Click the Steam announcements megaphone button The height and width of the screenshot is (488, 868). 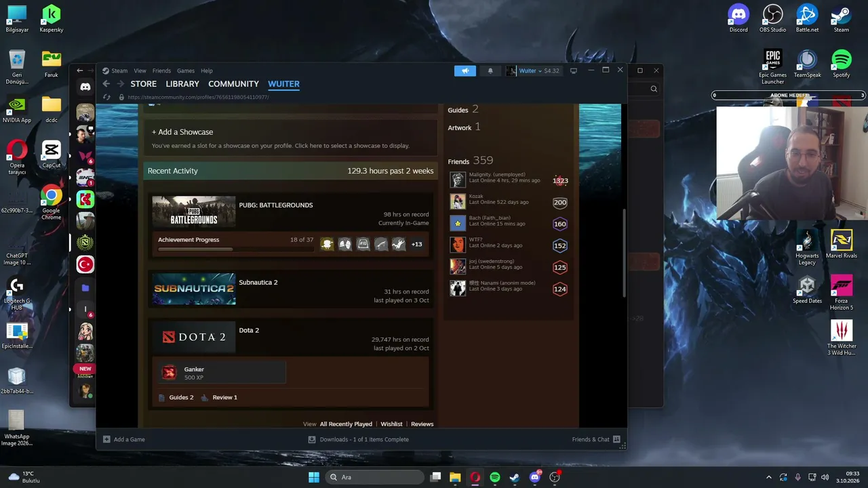coord(465,70)
